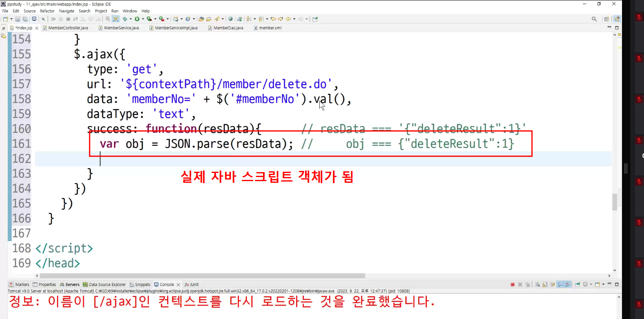Click the Display Selected Console icon

coord(585,285)
